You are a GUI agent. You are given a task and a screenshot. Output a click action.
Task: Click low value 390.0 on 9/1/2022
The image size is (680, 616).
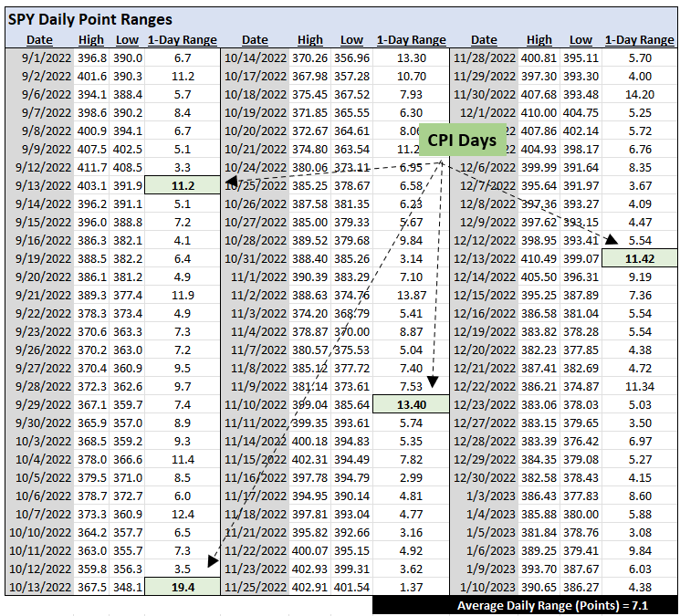click(128, 57)
